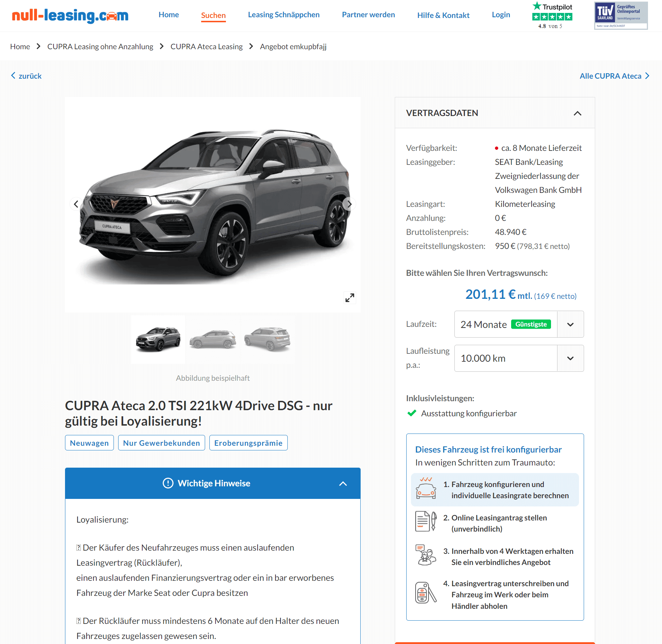Select the side-view car thumbnail
The width and height of the screenshot is (662, 644).
(213, 339)
